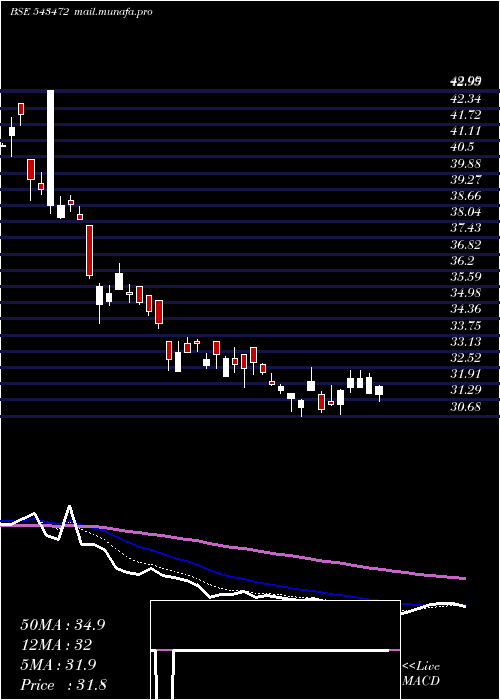Screen dimensions: 500x700
Task: Click the Price : 31.8 readout
Action: click(x=63, y=685)
